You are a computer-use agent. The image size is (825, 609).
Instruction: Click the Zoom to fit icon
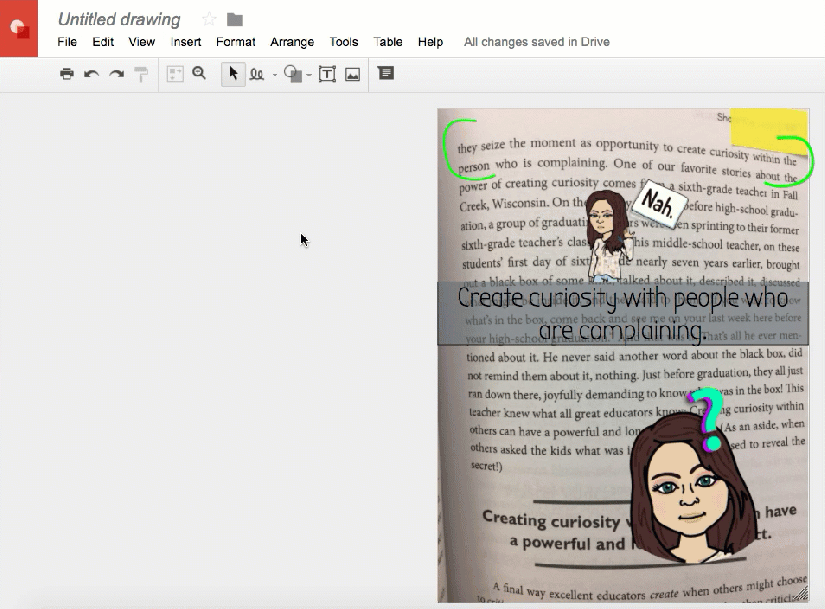pyautogui.click(x=175, y=74)
